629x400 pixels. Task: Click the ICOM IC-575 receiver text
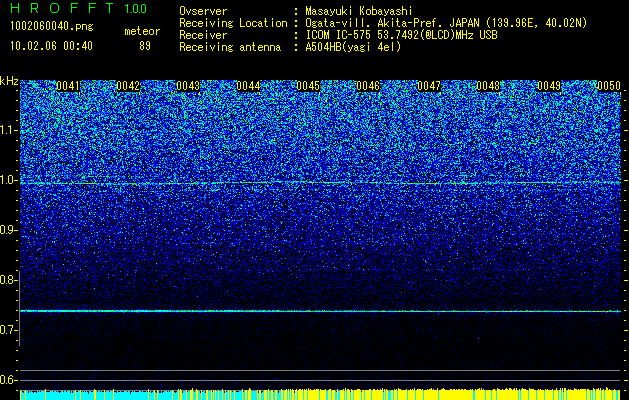(x=401, y=35)
